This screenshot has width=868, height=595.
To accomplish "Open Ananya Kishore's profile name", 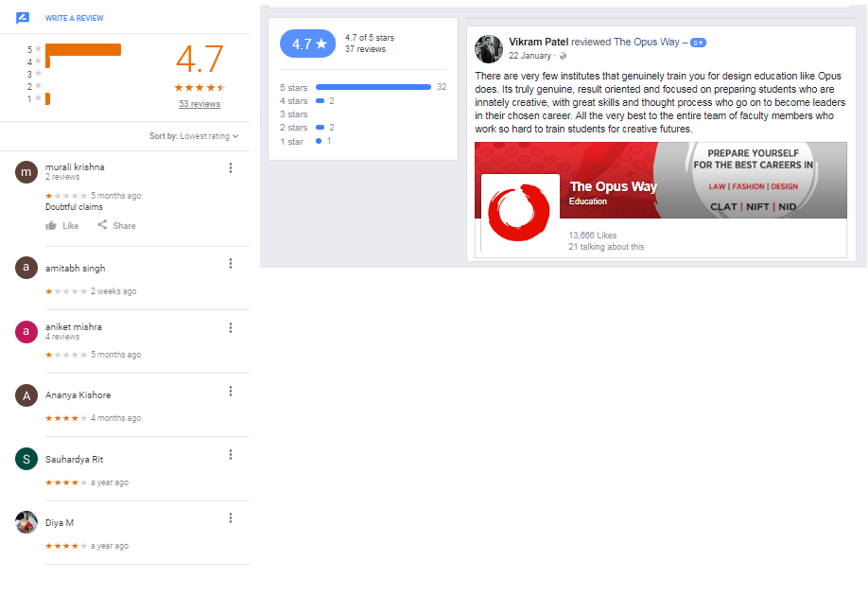I will pyautogui.click(x=78, y=395).
